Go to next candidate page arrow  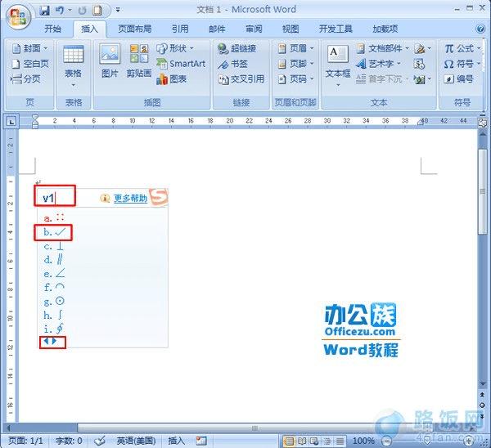coord(55,341)
